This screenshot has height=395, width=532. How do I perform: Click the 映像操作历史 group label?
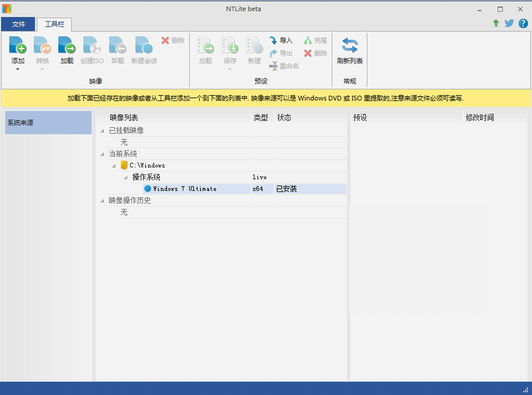(130, 200)
